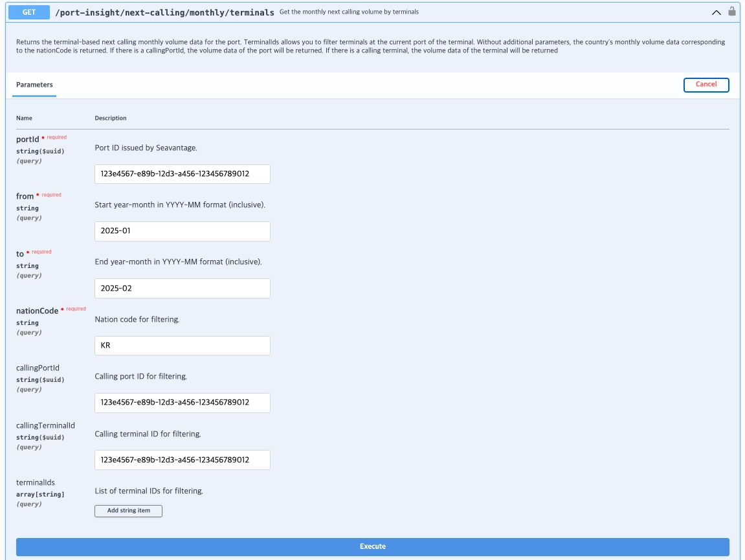Click the 'Port ID issued by Seavantage.' description
Viewport: 745px width, 560px height.
146,148
